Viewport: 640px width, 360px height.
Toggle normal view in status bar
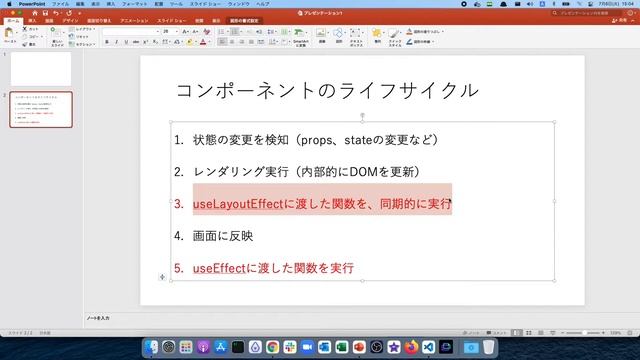click(517, 333)
